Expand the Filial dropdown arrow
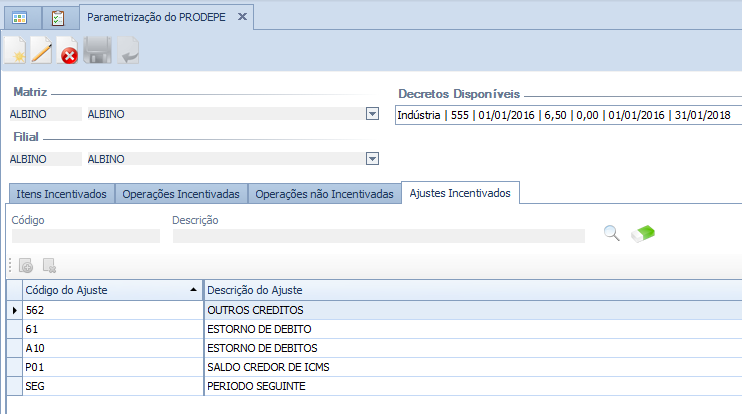 click(372, 159)
